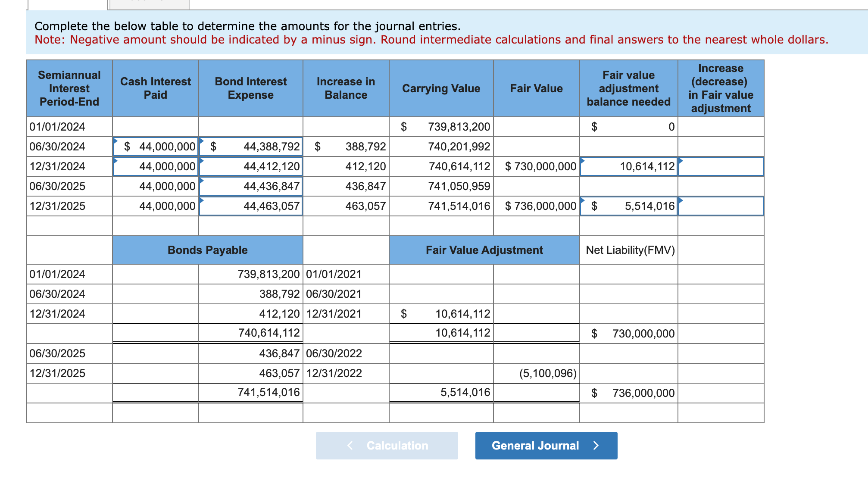The height and width of the screenshot is (481, 868).
Task: Click the Carrying Value column header
Action: 441,88
